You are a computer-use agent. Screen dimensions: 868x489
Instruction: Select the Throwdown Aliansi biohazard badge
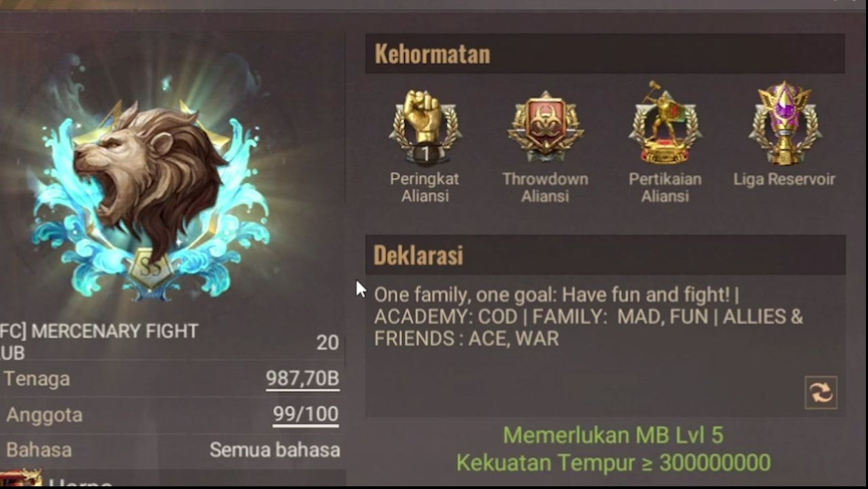545,126
